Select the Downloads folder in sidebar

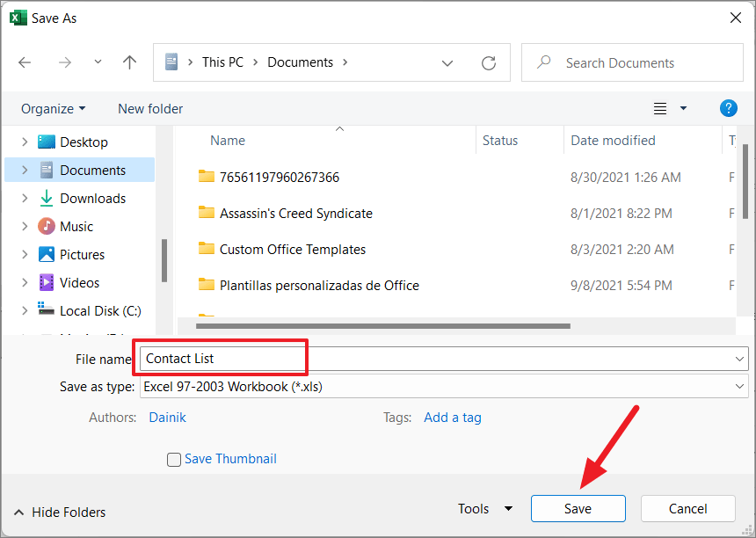tap(92, 199)
